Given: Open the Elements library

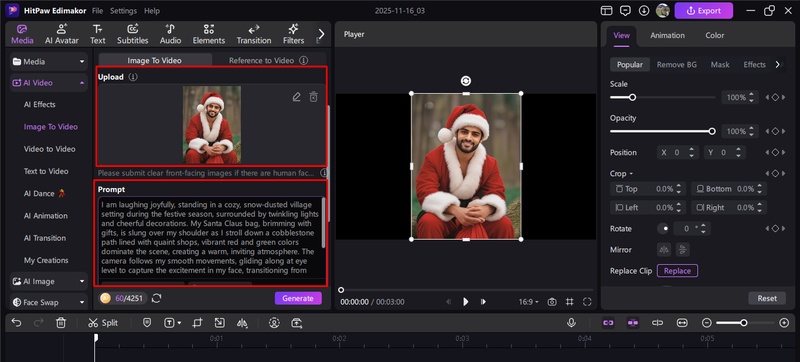Looking at the screenshot, I should tap(209, 34).
